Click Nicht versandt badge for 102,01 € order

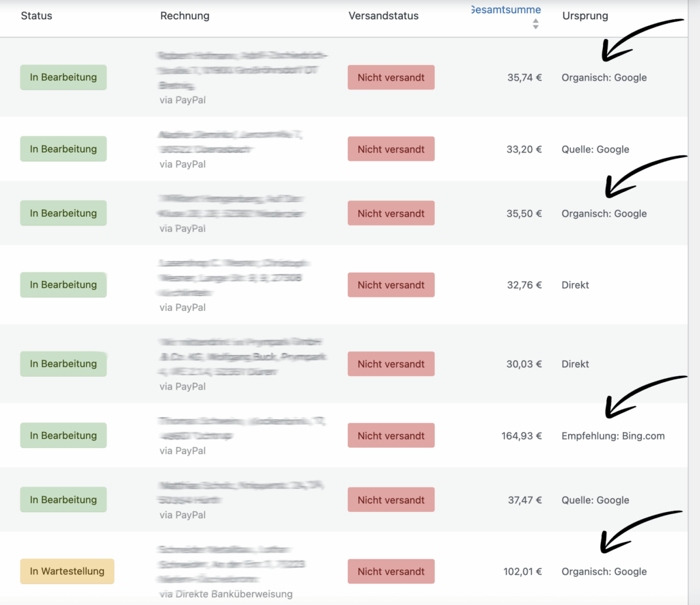[391, 572]
